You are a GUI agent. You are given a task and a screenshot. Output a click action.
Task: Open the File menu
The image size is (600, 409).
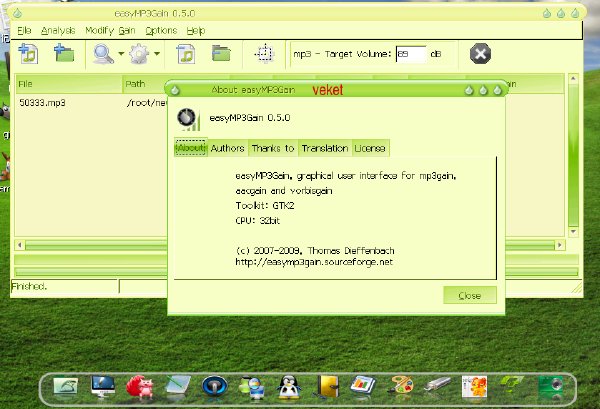coord(24,31)
